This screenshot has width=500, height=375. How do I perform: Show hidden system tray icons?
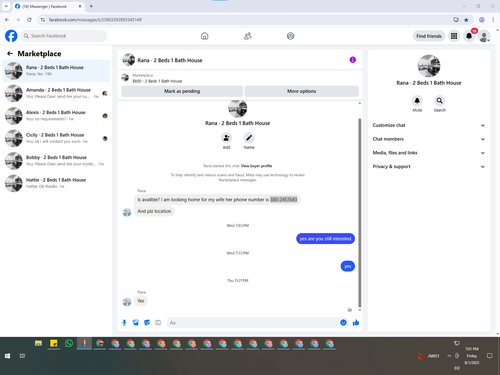click(449, 356)
